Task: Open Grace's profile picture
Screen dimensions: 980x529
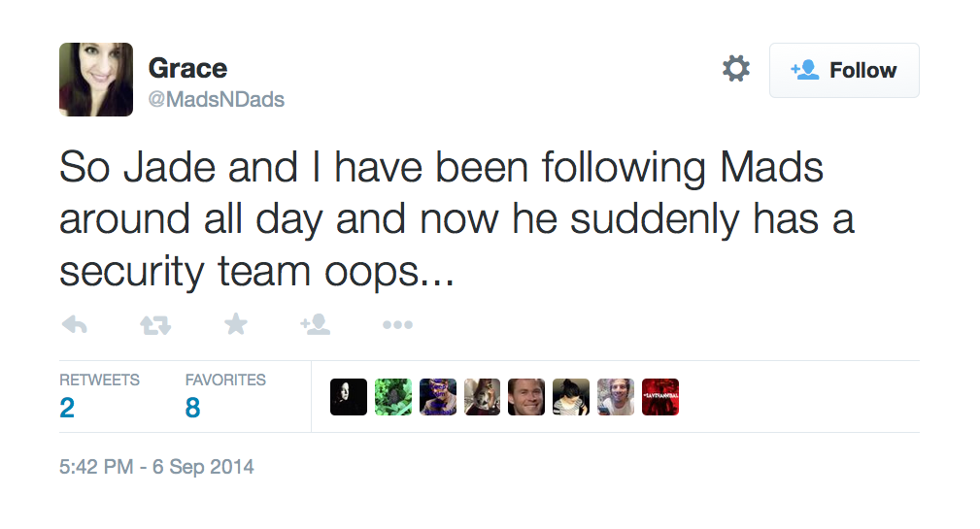Action: [96, 80]
